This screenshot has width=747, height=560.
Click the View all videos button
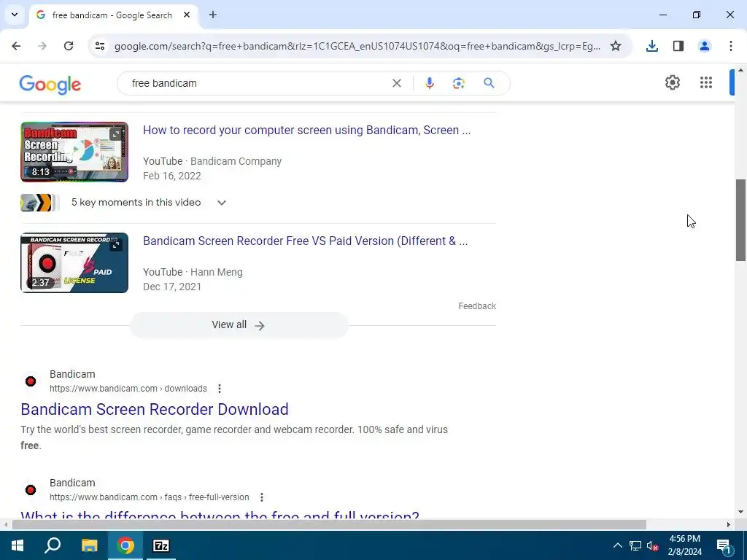coord(239,324)
